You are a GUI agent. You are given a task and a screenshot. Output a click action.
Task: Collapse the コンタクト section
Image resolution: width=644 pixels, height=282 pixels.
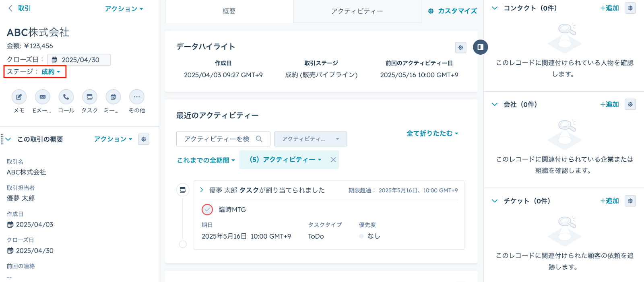point(495,8)
